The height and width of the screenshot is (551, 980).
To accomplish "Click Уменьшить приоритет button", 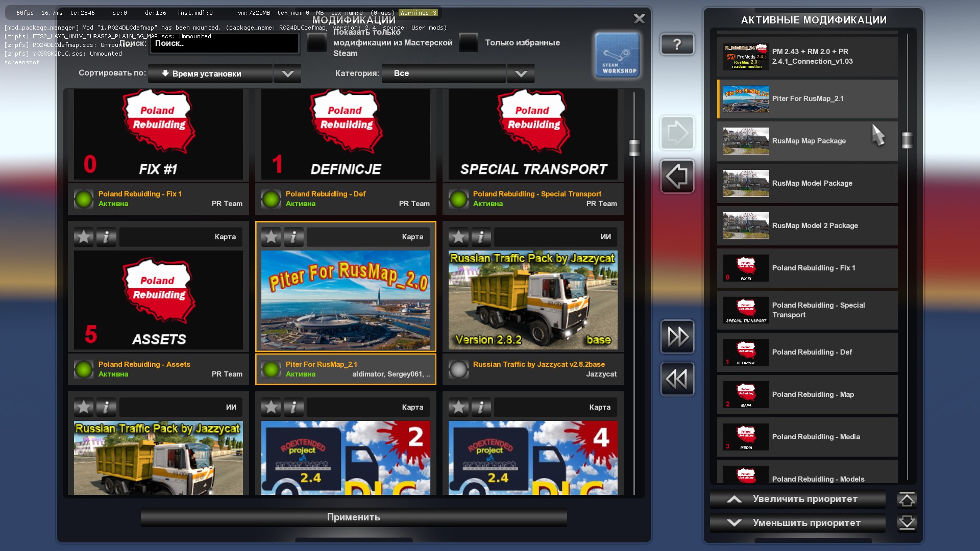I will [797, 523].
